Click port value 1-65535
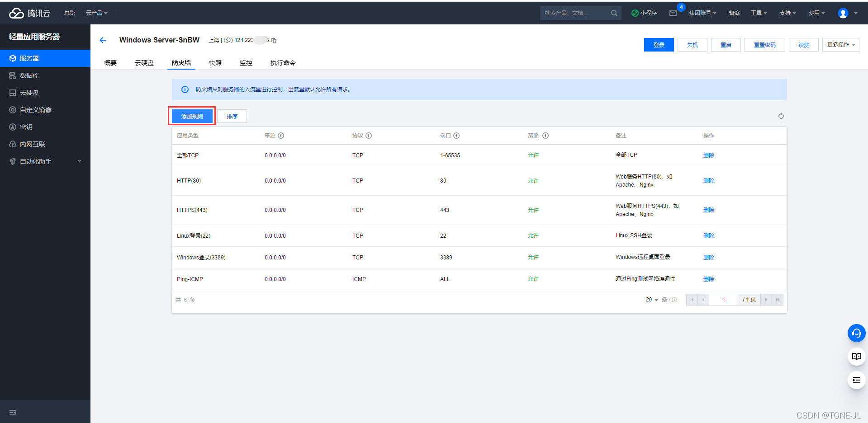868x423 pixels. pos(450,155)
